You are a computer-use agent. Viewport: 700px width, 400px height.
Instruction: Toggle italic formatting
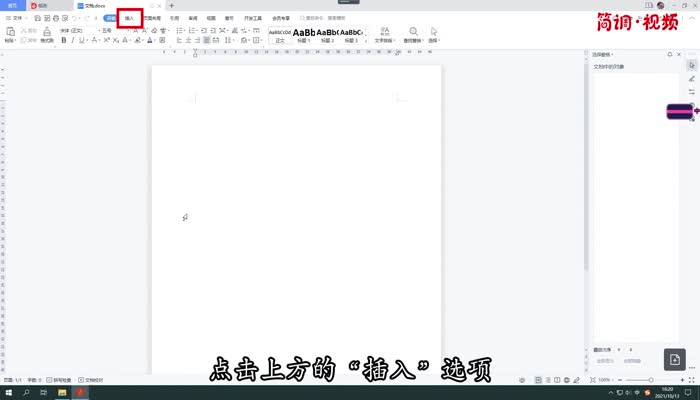pyautogui.click(x=73, y=41)
